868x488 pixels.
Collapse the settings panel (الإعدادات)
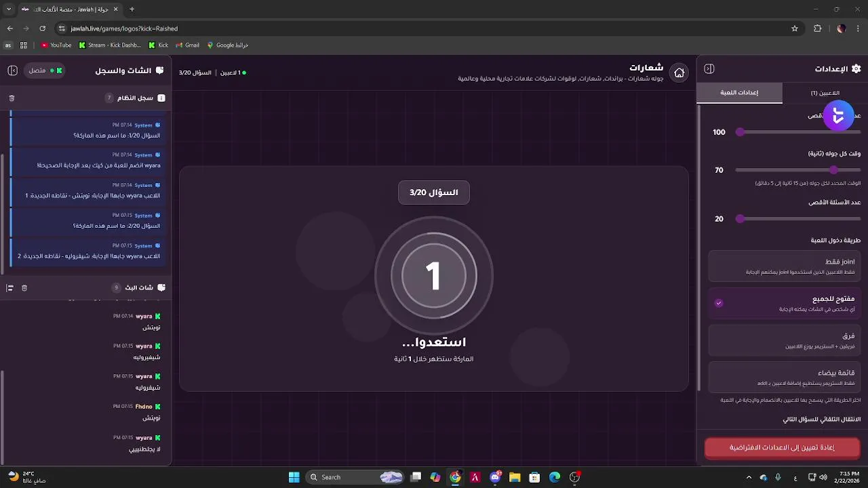pos(709,69)
